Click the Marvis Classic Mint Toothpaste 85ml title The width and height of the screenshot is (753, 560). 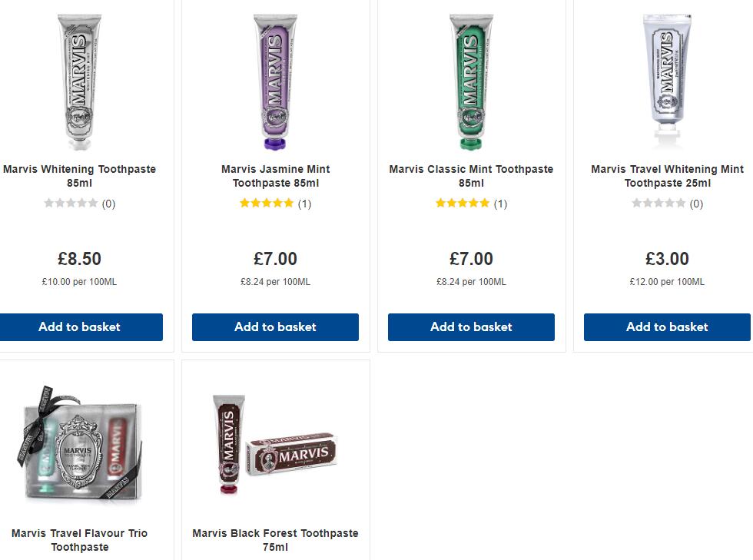471,176
